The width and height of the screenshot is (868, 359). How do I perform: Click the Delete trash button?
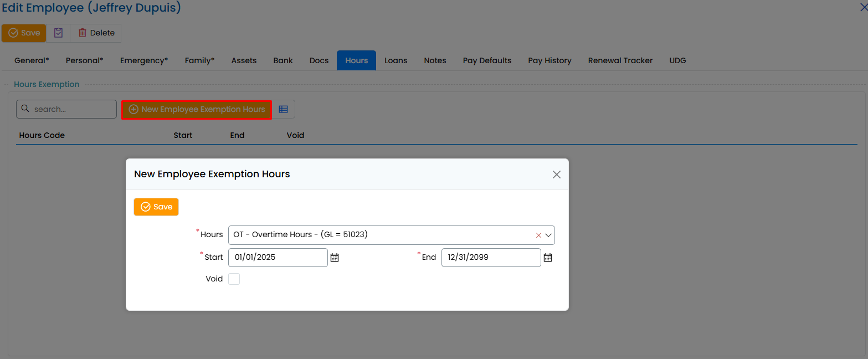tap(96, 33)
